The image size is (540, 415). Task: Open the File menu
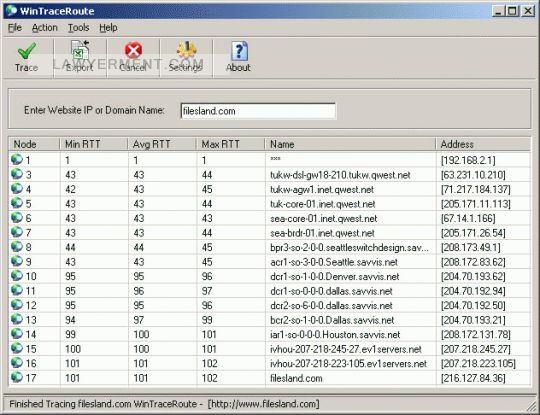point(15,28)
